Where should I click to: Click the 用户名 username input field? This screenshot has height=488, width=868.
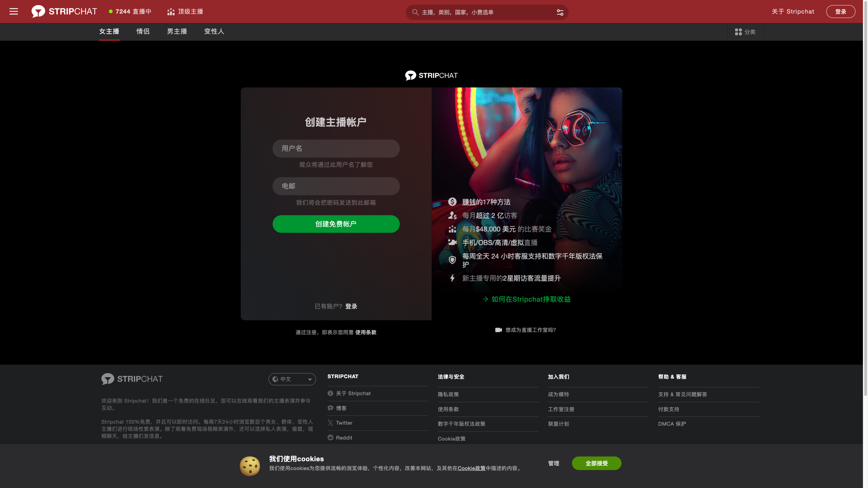tap(336, 148)
